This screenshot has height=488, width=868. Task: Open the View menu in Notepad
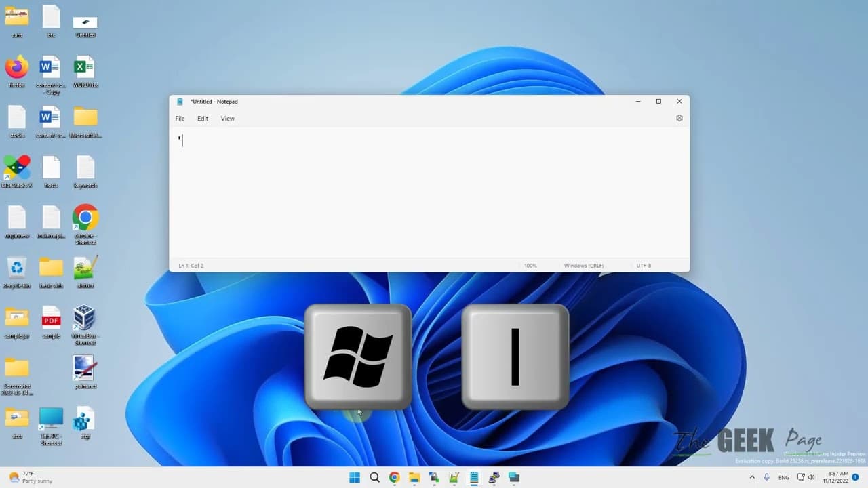point(227,119)
